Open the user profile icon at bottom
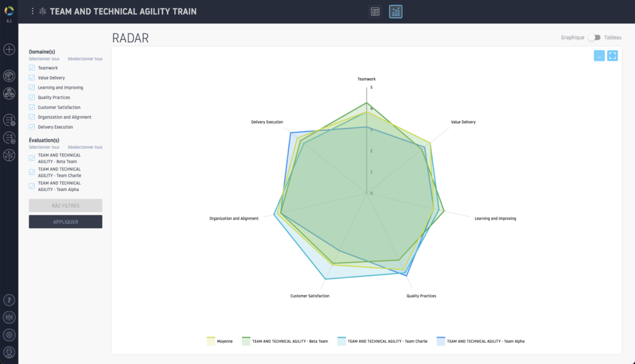Image resolution: width=635 pixels, height=364 pixels. tap(9, 352)
